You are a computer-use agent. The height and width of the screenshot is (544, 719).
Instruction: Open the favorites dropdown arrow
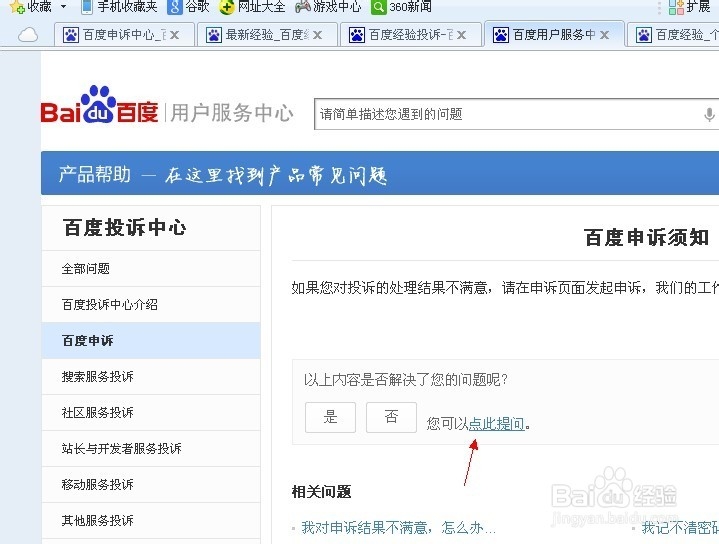point(64,7)
